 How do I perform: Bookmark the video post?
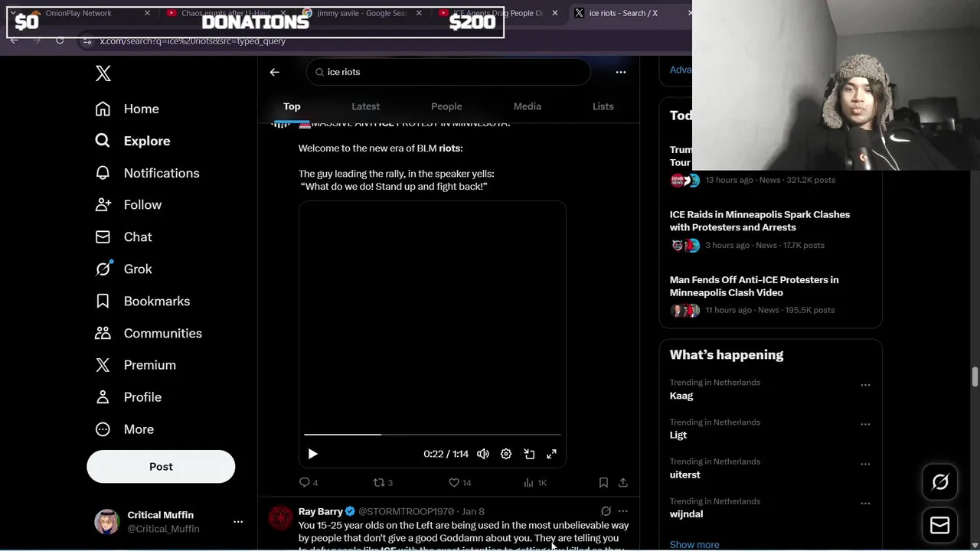(x=603, y=483)
